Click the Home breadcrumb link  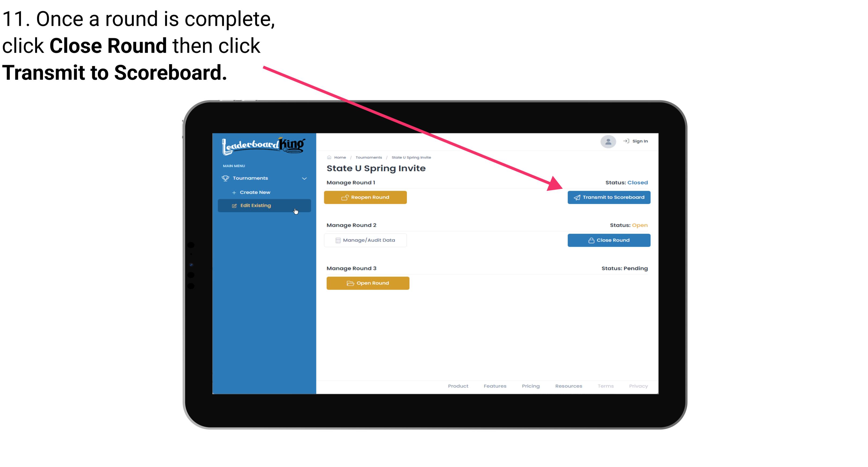tap(339, 156)
